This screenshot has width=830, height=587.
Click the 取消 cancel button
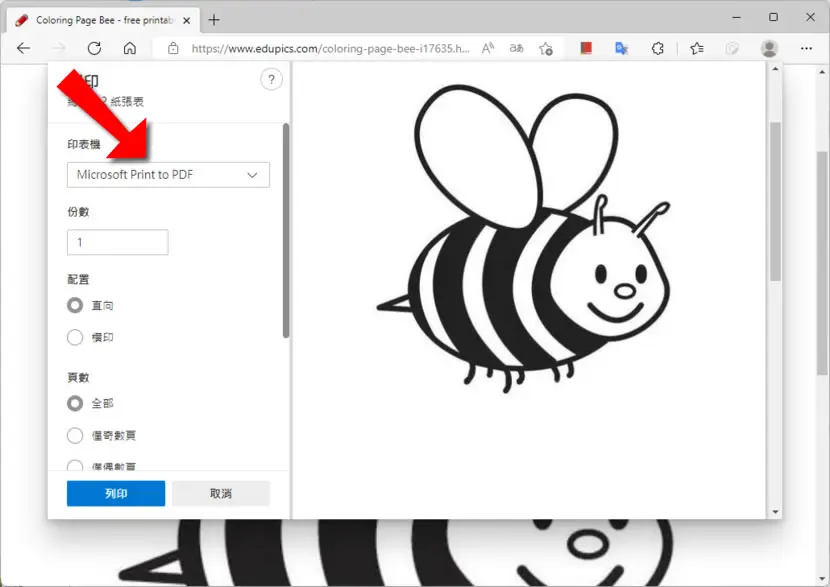[x=221, y=493]
